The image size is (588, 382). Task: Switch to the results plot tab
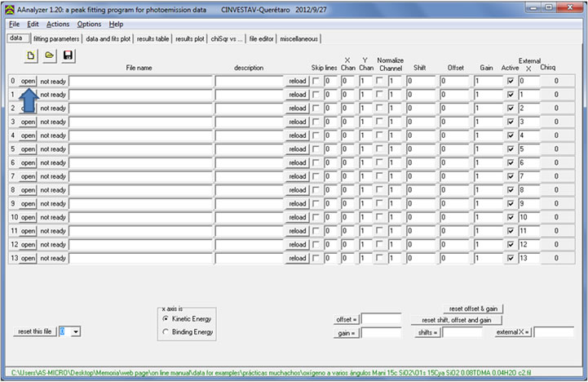point(190,38)
